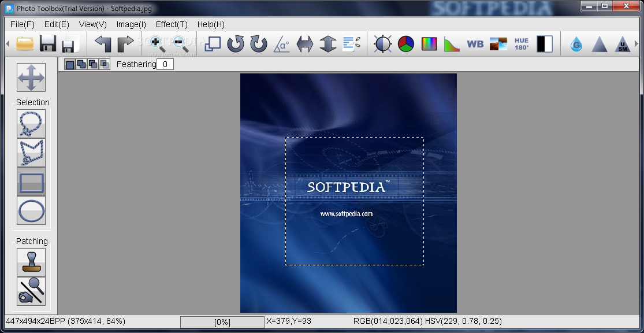Click the progress bar showing [0%]

coord(222,322)
